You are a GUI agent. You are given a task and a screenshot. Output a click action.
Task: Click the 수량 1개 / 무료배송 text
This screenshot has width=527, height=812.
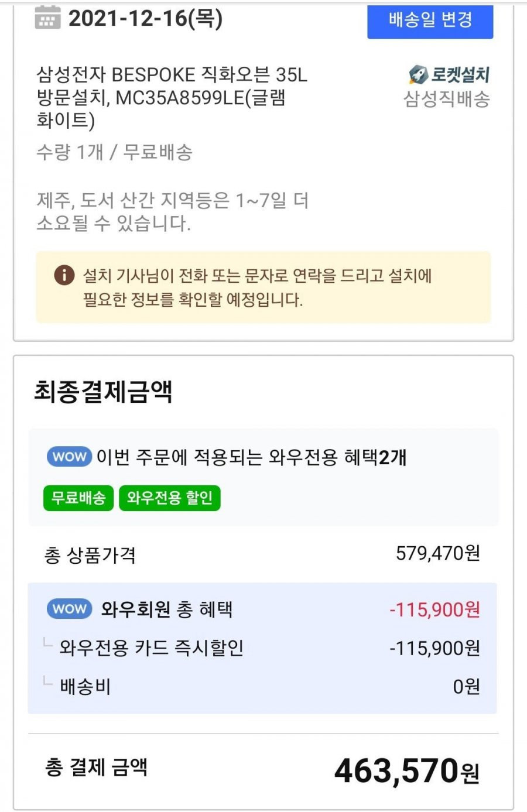[114, 152]
